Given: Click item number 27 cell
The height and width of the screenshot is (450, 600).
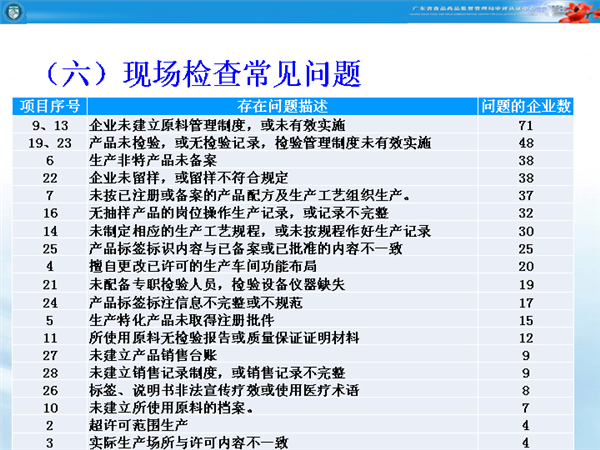Looking at the screenshot, I should point(49,354).
